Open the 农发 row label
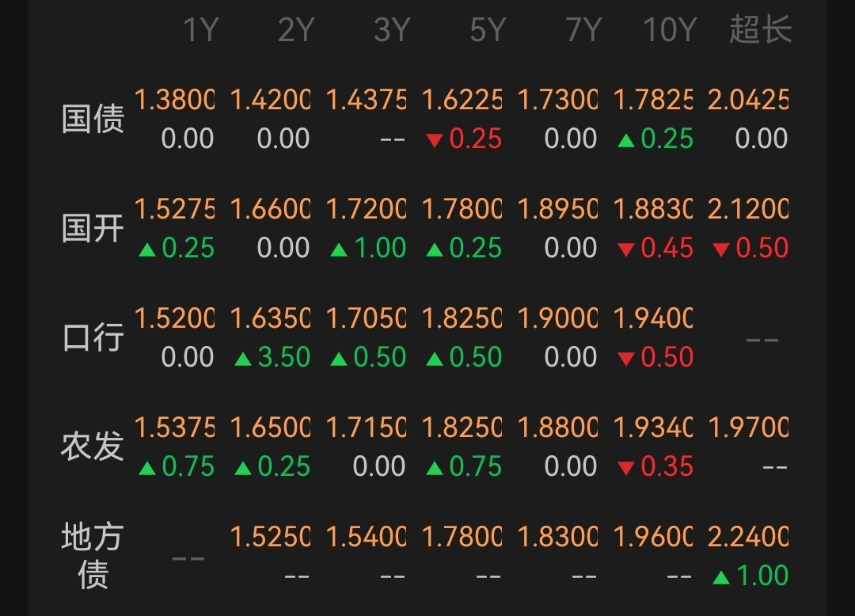Viewport: 855px width, 616px height. click(93, 447)
